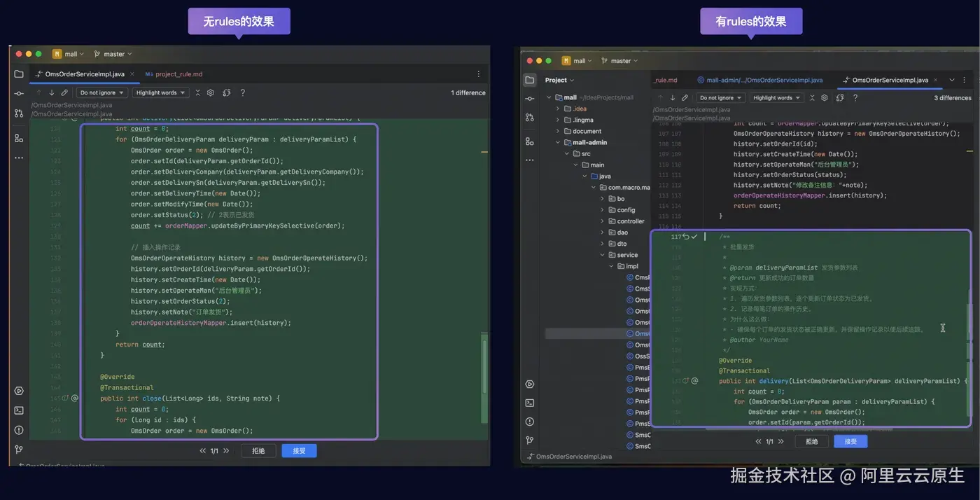Open diff help question mark in left window
The width and height of the screenshot is (980, 500).
[x=243, y=92]
